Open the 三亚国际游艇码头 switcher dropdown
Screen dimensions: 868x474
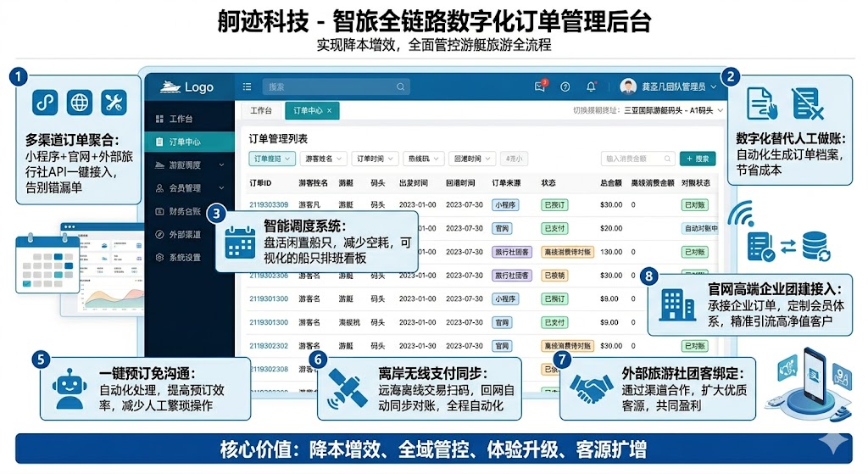[x=673, y=111]
